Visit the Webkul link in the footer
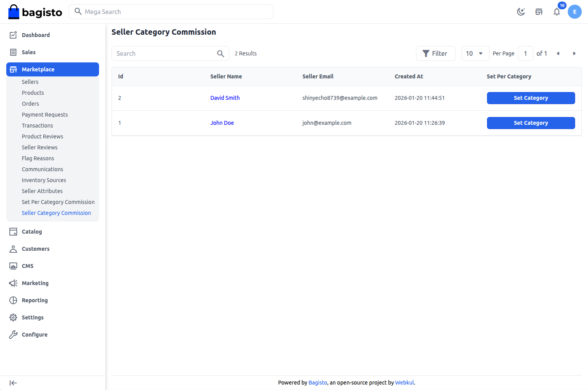This screenshot has height=390, width=588. [x=404, y=383]
